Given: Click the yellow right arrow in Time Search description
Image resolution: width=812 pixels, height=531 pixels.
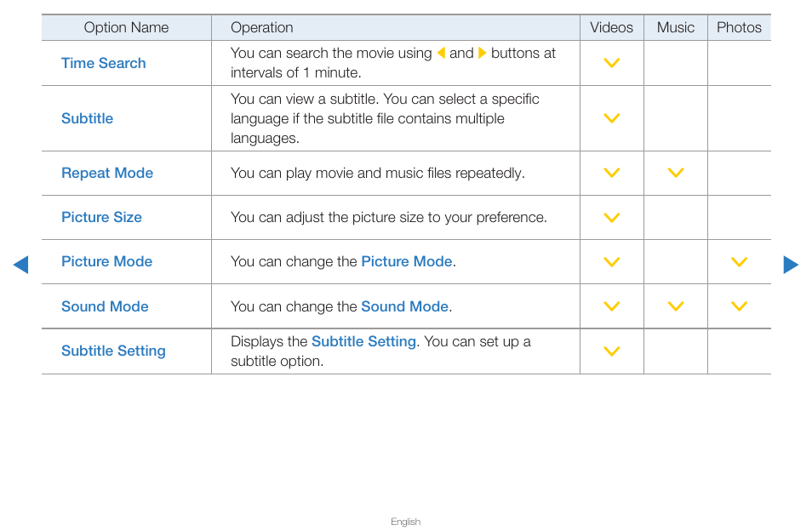Looking at the screenshot, I should [482, 53].
